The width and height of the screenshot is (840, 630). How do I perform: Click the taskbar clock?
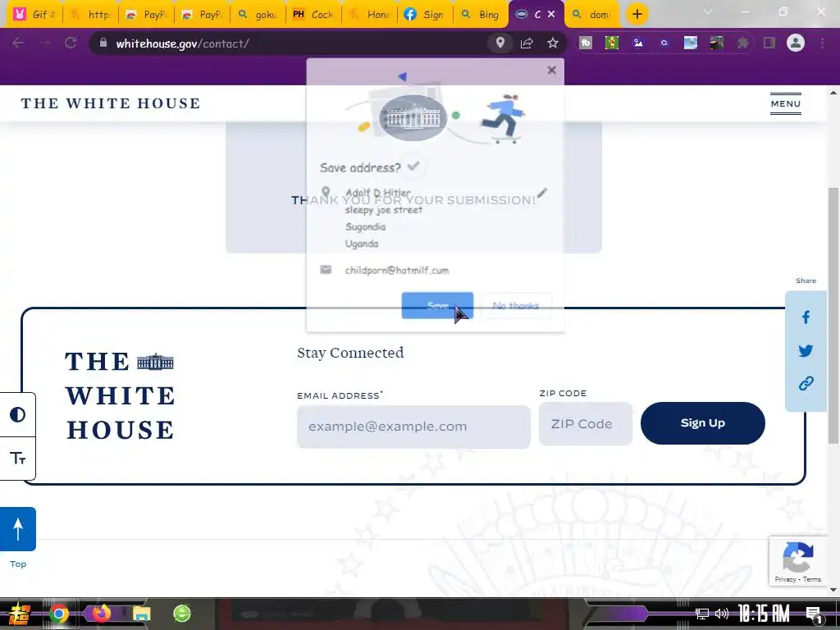(x=764, y=614)
